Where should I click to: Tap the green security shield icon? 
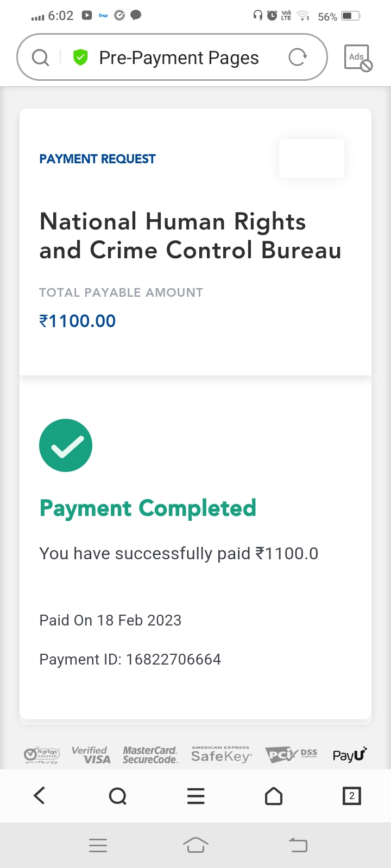point(80,57)
